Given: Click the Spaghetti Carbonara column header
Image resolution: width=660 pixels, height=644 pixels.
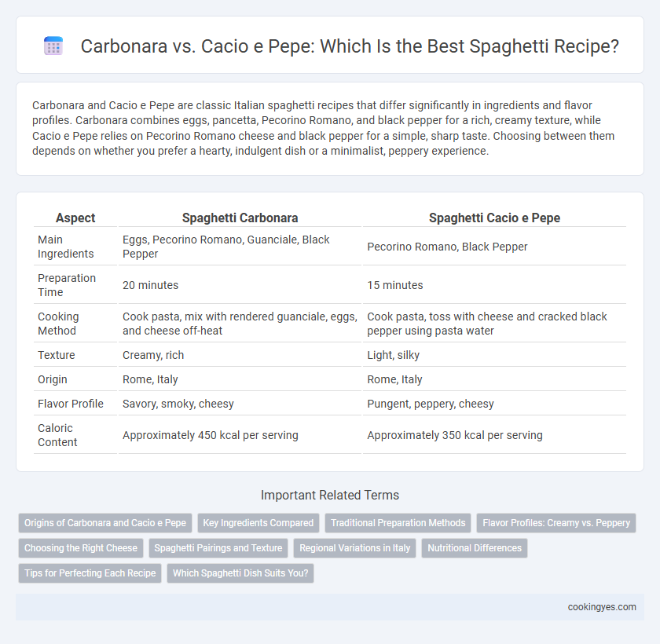Looking at the screenshot, I should [x=240, y=218].
